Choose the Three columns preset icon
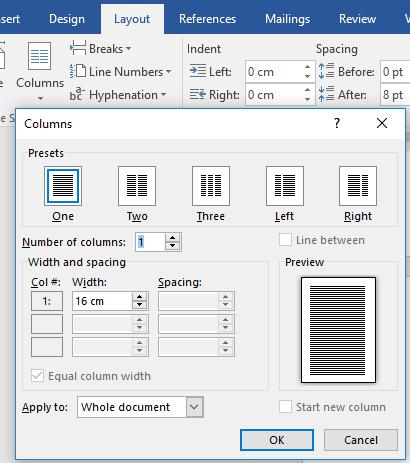Image resolution: width=410 pixels, height=463 pixels. click(x=211, y=186)
